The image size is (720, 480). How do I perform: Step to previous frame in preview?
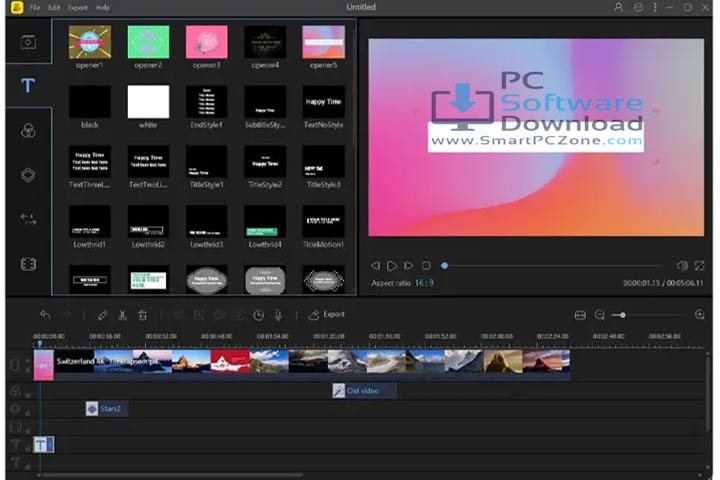coord(375,265)
